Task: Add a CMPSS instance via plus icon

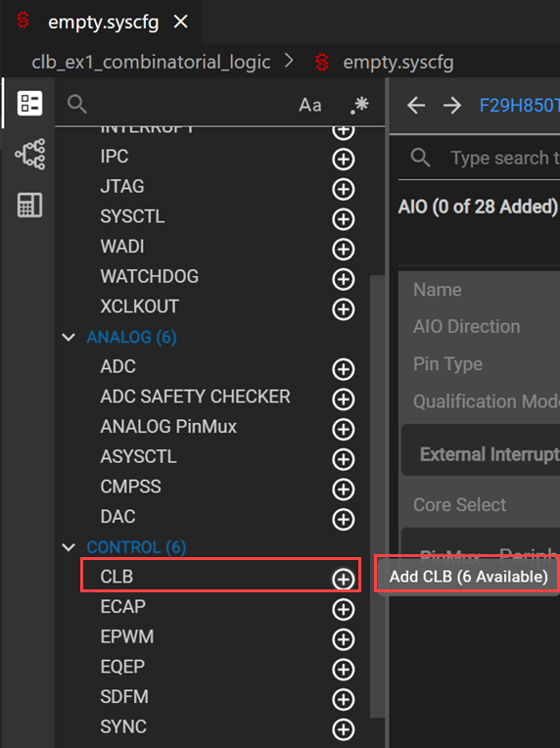Action: click(x=343, y=490)
